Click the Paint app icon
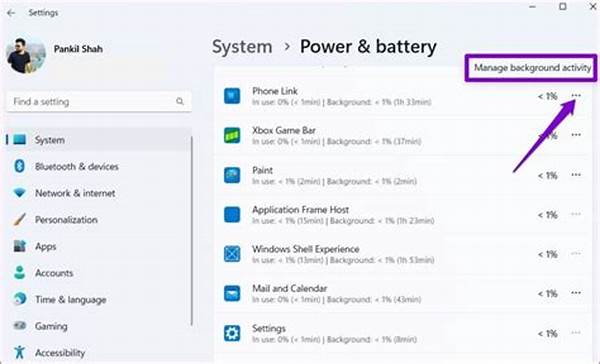The height and width of the screenshot is (364, 600). click(232, 175)
